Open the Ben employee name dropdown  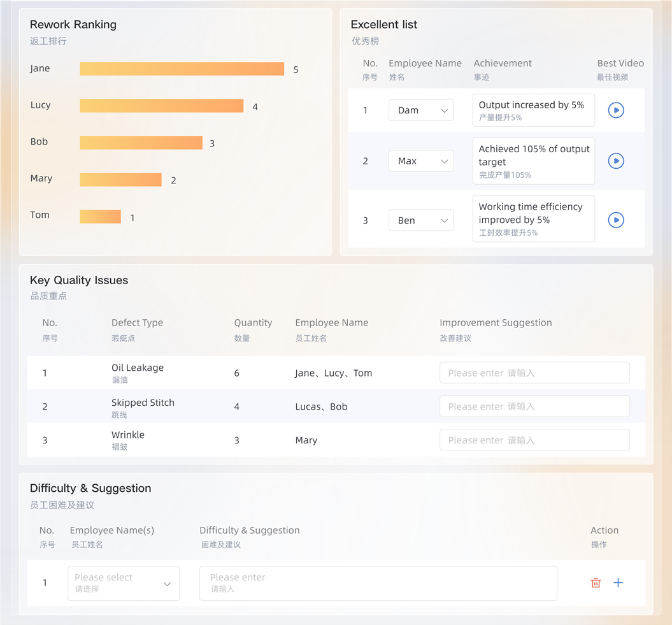click(x=421, y=220)
